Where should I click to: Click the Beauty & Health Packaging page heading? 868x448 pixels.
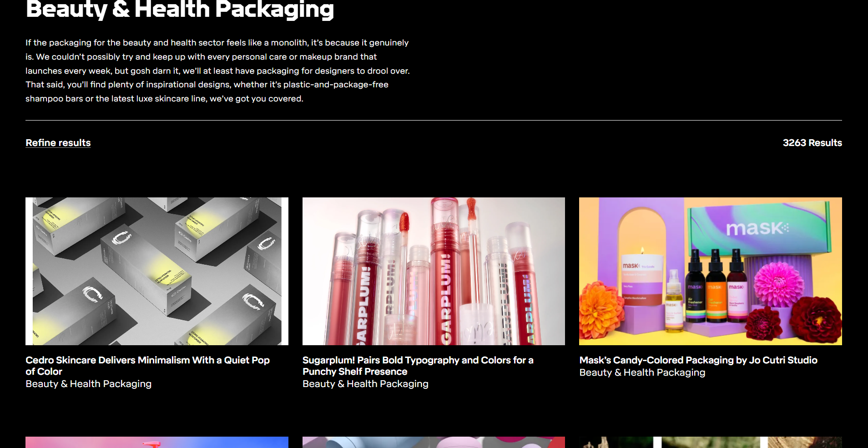tap(180, 9)
